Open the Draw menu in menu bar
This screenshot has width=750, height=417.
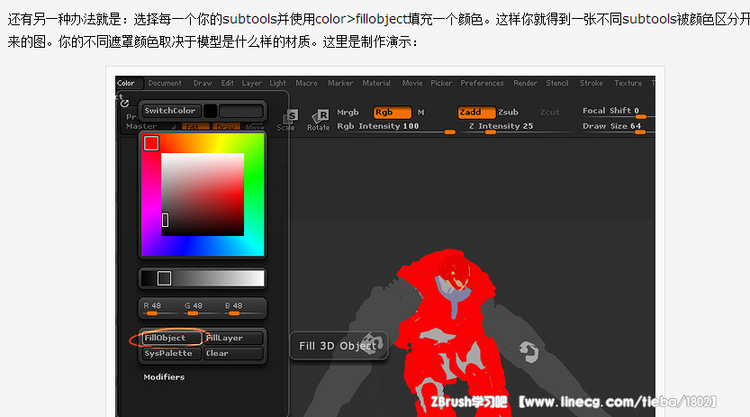[202, 83]
